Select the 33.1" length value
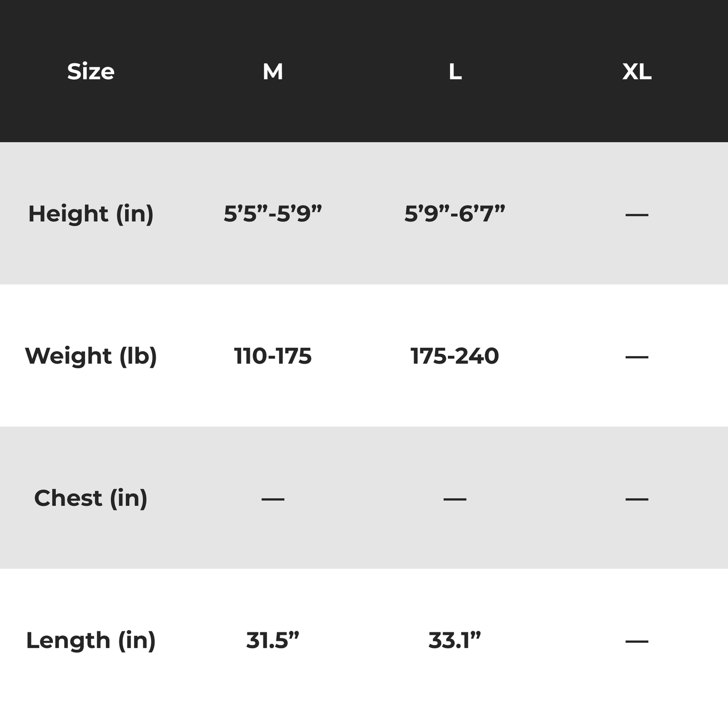The height and width of the screenshot is (728, 728). [x=455, y=640]
